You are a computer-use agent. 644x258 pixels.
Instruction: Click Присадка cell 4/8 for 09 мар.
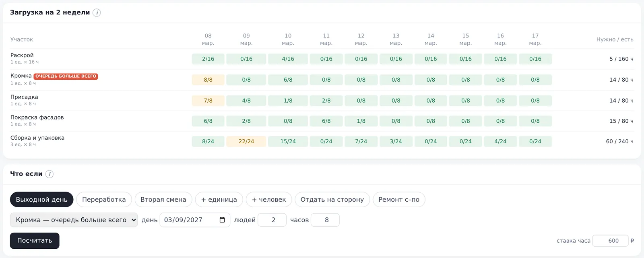(246, 101)
